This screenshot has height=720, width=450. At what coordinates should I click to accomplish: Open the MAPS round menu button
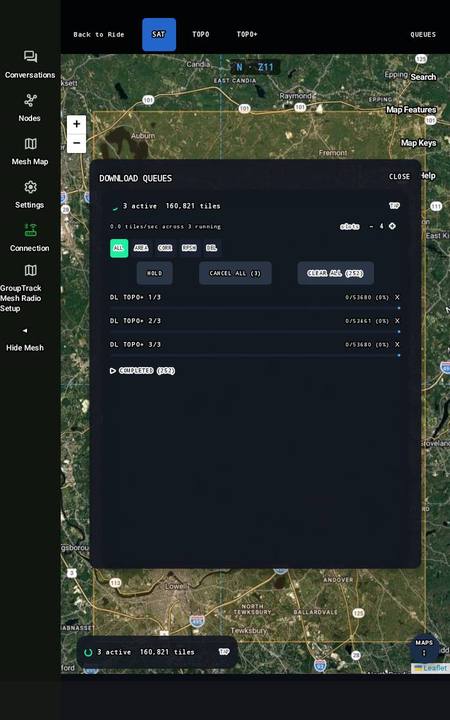coord(424,647)
